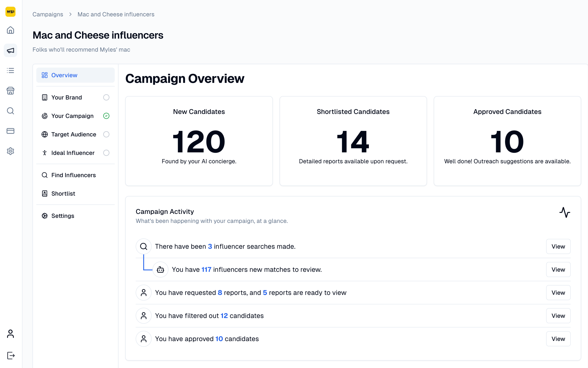
Task: Click the blue 8 reports count
Action: tap(220, 293)
